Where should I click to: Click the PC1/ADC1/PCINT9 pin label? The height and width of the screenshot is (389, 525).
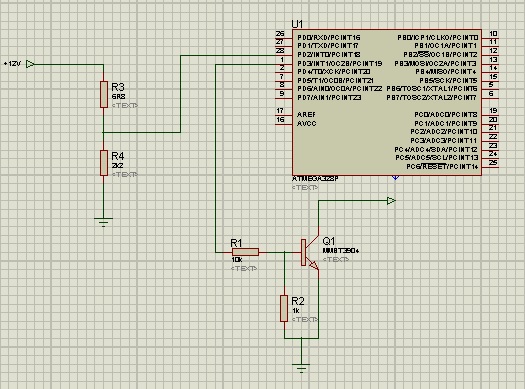click(446, 124)
